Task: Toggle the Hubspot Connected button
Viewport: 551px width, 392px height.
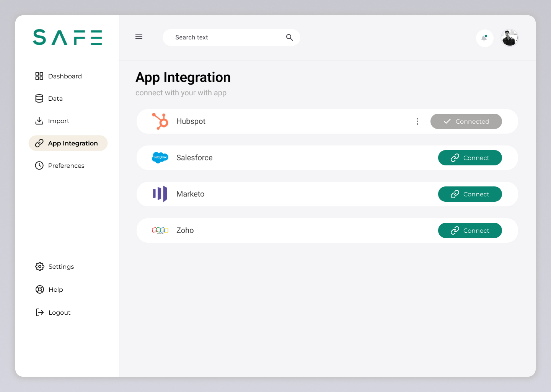Action: (466, 121)
